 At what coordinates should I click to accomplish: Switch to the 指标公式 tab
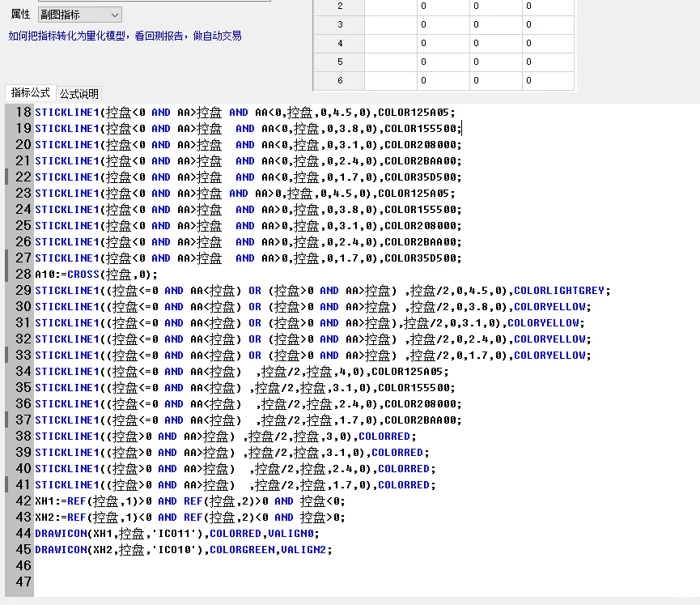coord(31,92)
